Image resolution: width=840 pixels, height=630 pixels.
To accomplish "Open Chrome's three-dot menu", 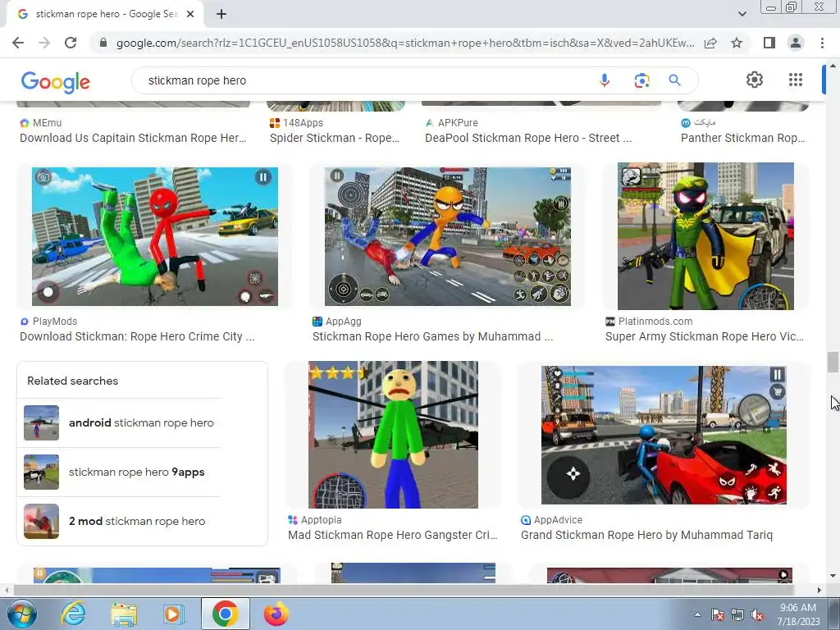I will point(822,43).
